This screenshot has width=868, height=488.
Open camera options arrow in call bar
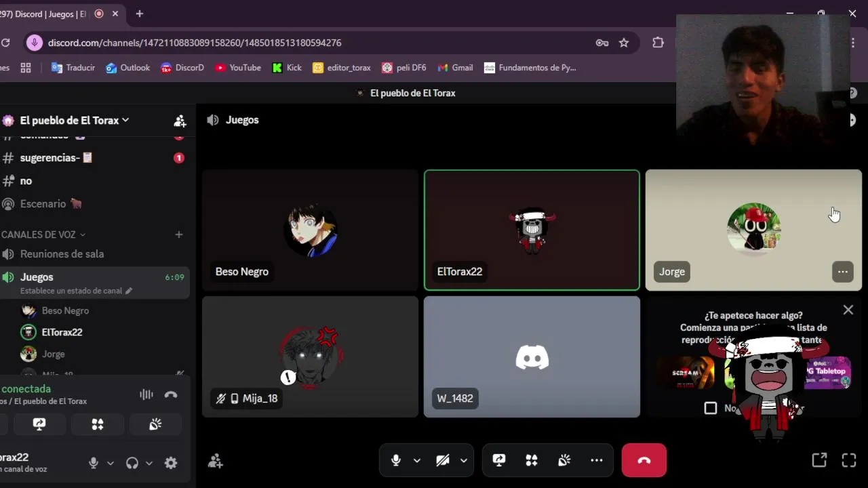click(464, 460)
